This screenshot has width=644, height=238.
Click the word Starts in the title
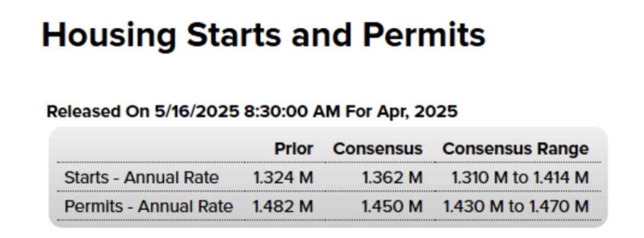tap(234, 35)
